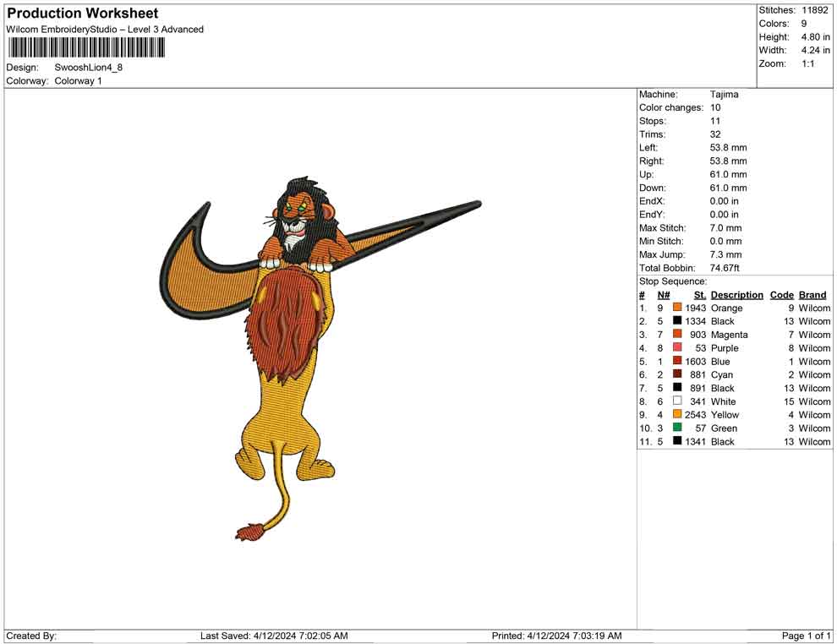Click the 'Last Saved: 4/12/2024 7:02:05 AM' footer
This screenshot has width=837, height=644.
(x=274, y=636)
